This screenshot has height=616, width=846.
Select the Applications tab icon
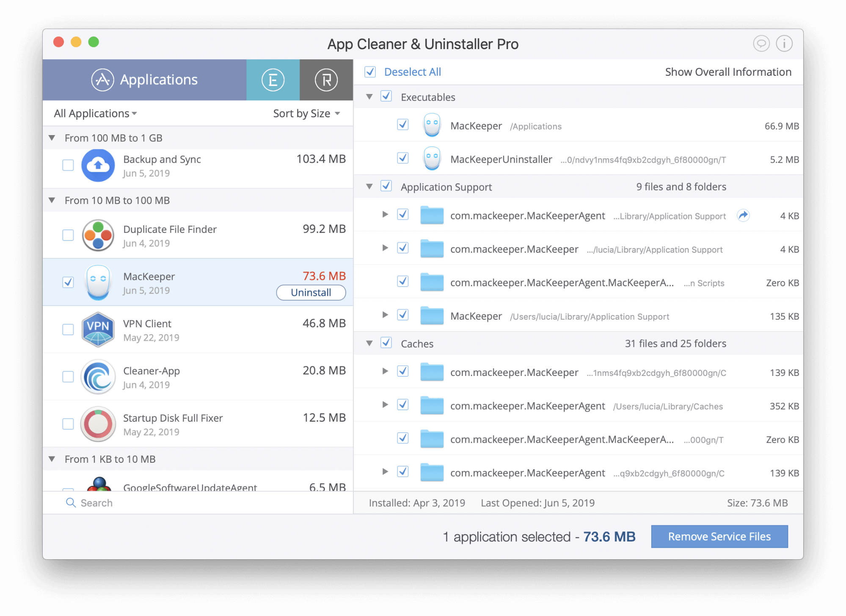point(101,80)
